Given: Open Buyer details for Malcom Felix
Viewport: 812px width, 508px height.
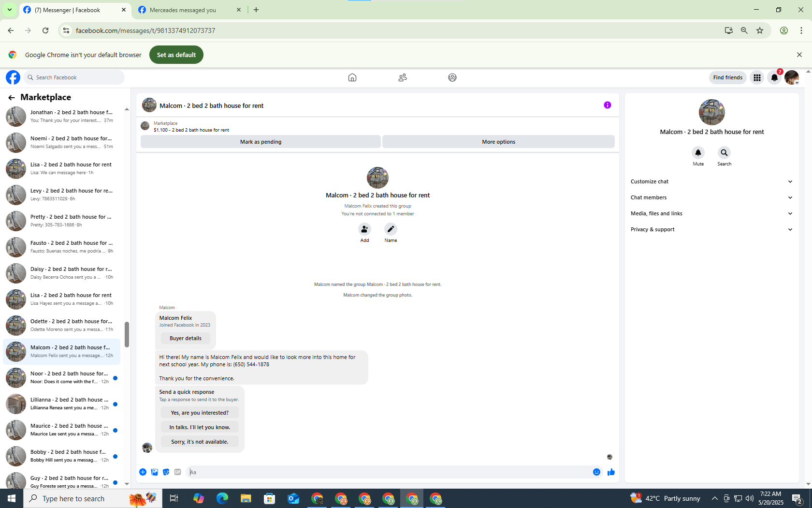Looking at the screenshot, I should pyautogui.click(x=186, y=338).
